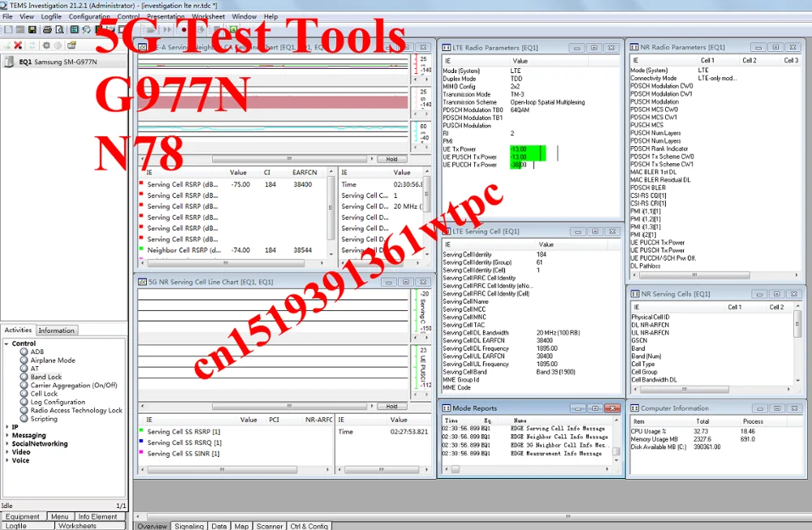Collapse the Control activities group
Viewport: 812px width, 530px height.
point(6,343)
